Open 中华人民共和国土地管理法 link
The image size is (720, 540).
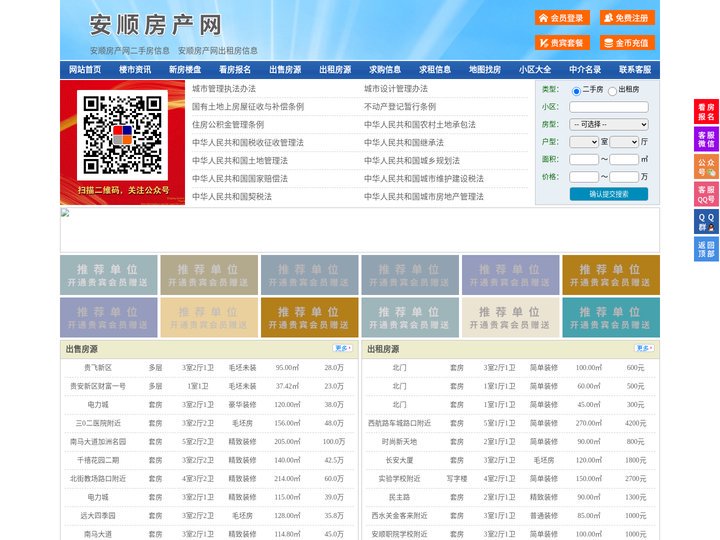[240, 160]
